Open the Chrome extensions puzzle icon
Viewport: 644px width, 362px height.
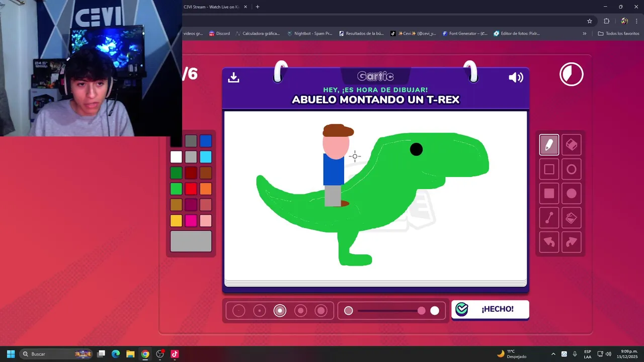[x=606, y=21]
